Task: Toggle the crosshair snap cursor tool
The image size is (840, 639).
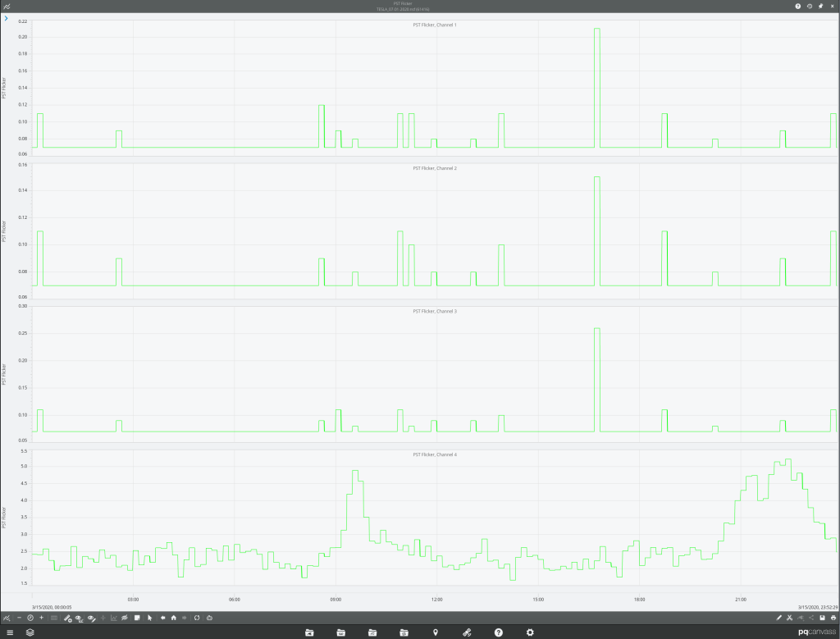Action: click(102, 618)
